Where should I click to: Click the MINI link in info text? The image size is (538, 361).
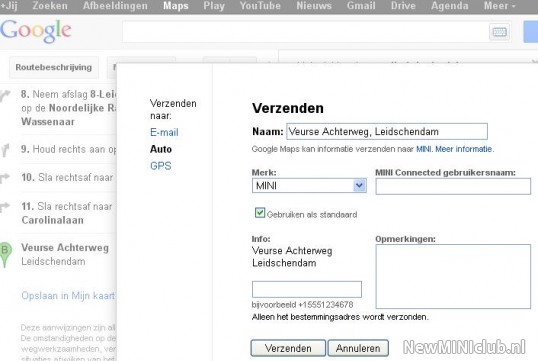(424, 149)
